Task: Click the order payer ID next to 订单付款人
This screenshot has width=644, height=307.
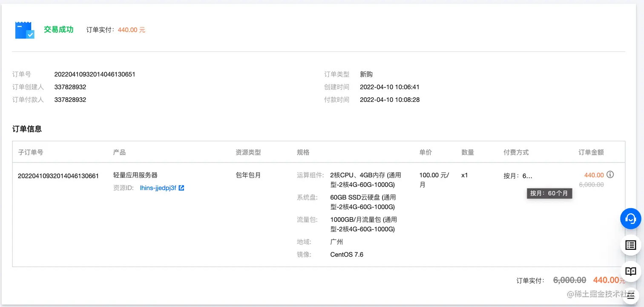Action: 70,100
